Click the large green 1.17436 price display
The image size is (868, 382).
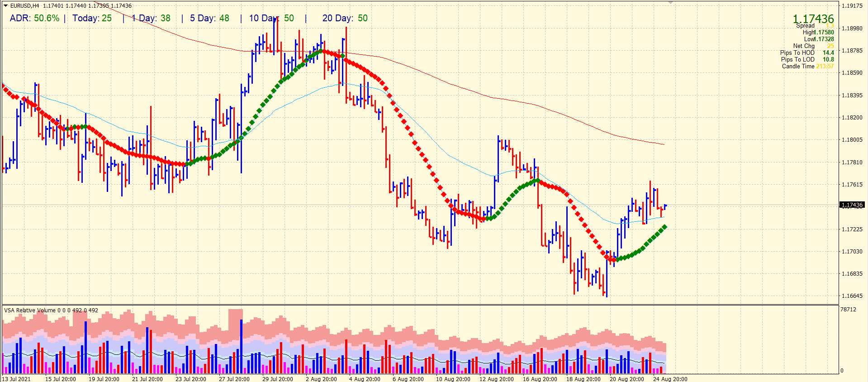coord(813,19)
